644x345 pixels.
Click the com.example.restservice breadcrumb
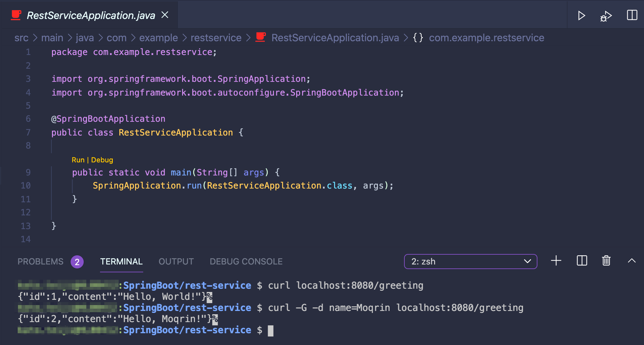pyautogui.click(x=486, y=38)
